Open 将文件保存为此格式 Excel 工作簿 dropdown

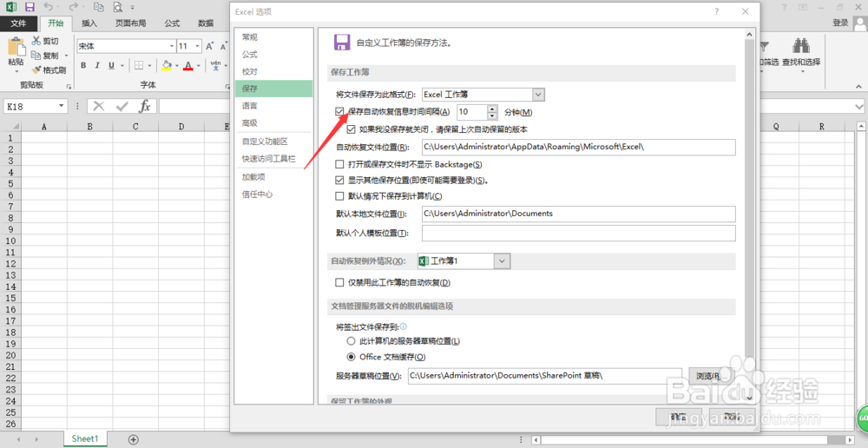pos(539,95)
